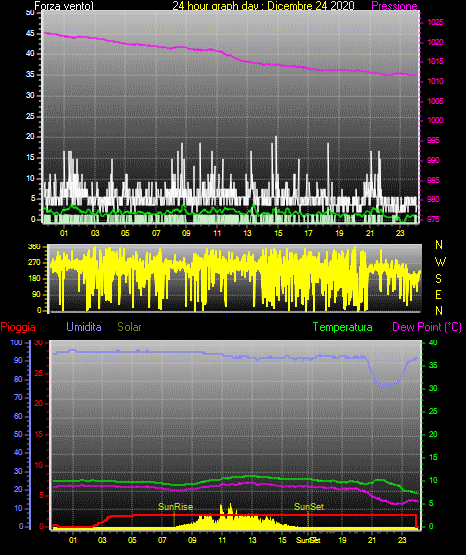The image size is (466, 555).
Task: Click the Forza vento axis title
Action: click(64, 6)
